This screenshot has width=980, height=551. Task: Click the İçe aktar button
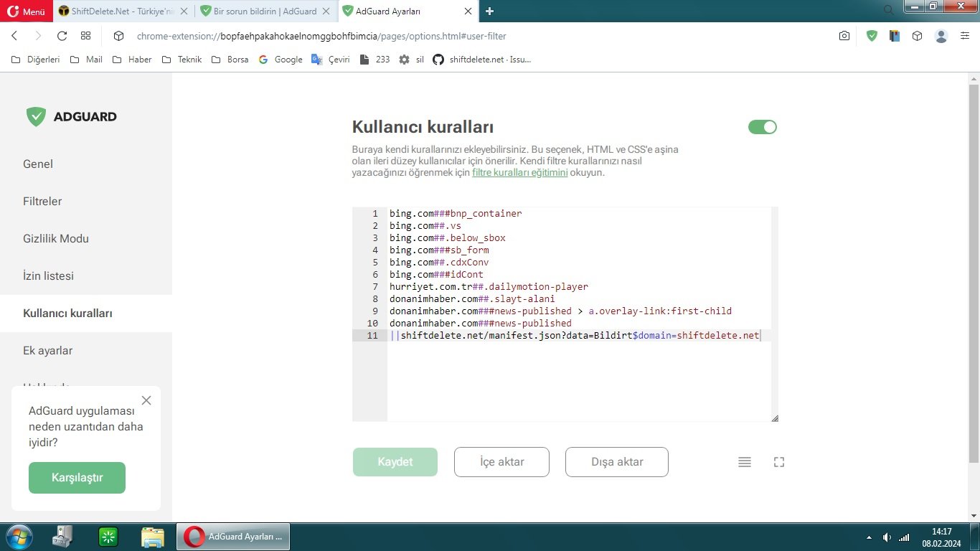click(501, 462)
